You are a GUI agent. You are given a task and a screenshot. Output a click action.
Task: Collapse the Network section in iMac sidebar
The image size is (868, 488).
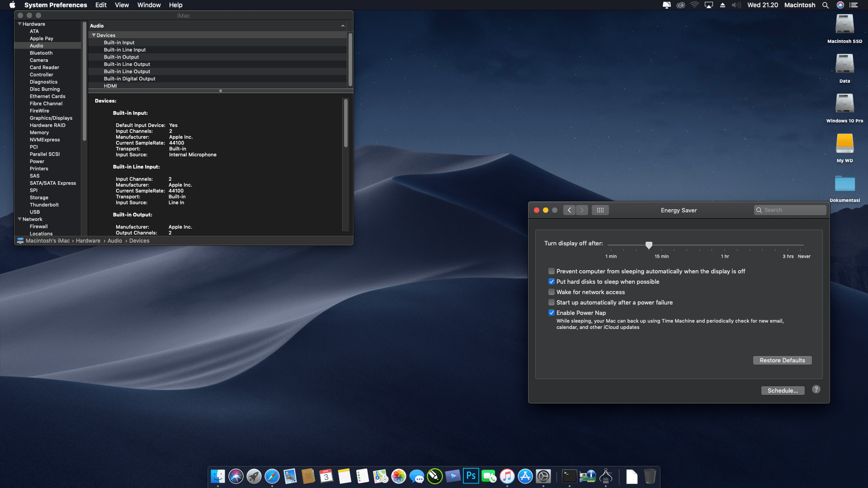[x=19, y=219]
